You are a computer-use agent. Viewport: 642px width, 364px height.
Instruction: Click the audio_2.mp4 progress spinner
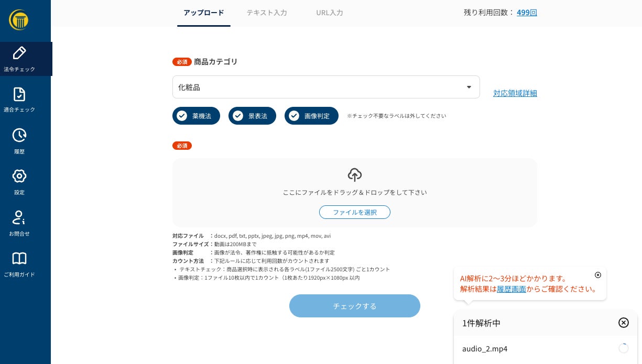coord(623,348)
